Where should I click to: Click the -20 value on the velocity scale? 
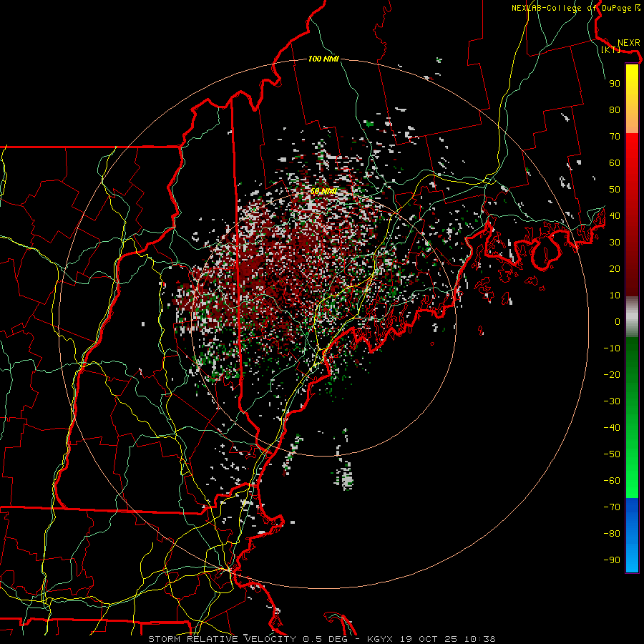pyautogui.click(x=612, y=374)
